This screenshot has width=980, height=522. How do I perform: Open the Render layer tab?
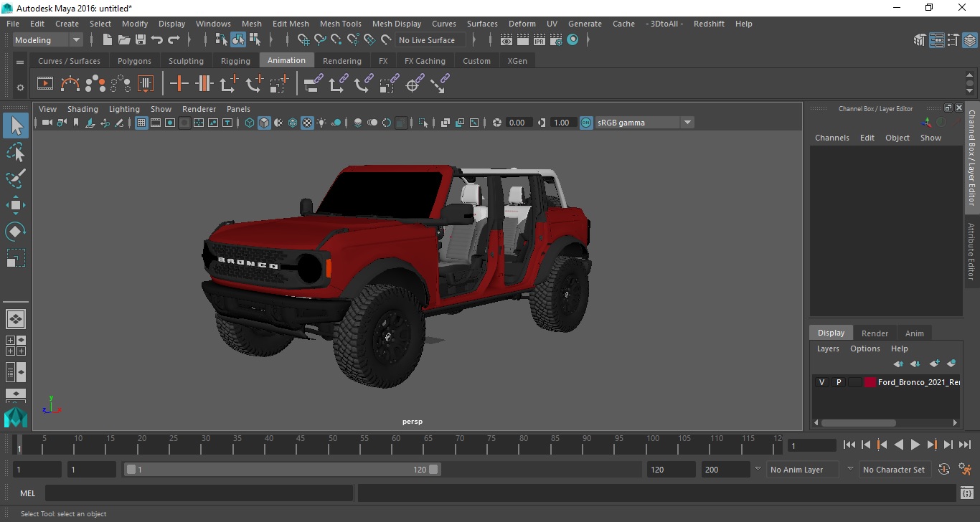point(875,333)
